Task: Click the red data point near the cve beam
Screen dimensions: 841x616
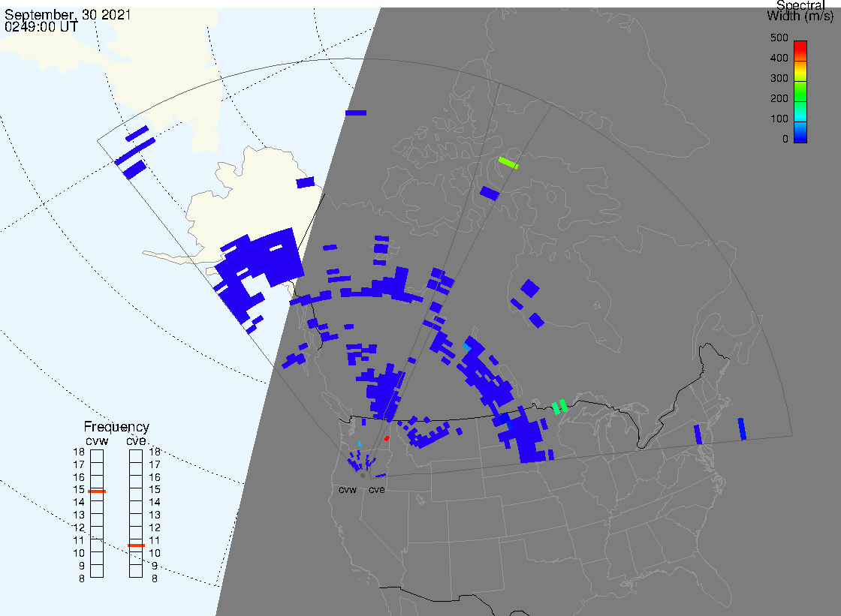Action: (387, 438)
